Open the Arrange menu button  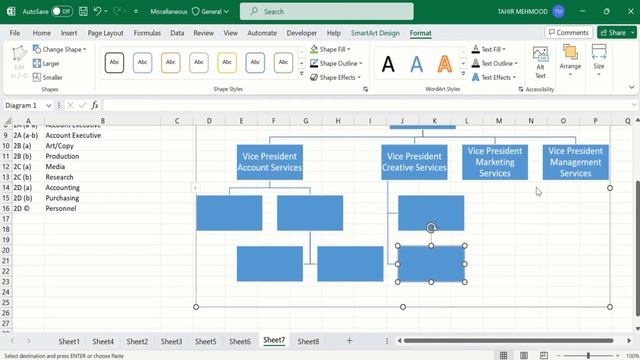point(570,61)
